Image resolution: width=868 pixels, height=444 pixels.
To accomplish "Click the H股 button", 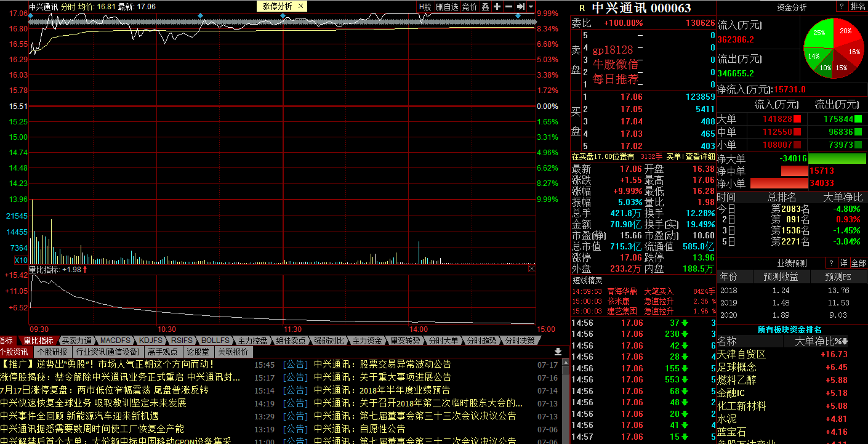I will 425,6.
